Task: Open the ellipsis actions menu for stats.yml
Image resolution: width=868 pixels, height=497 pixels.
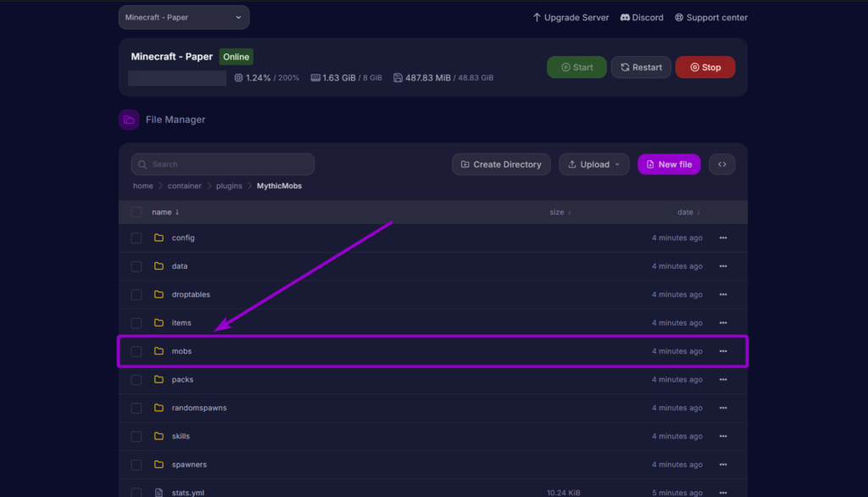Action: click(x=722, y=492)
